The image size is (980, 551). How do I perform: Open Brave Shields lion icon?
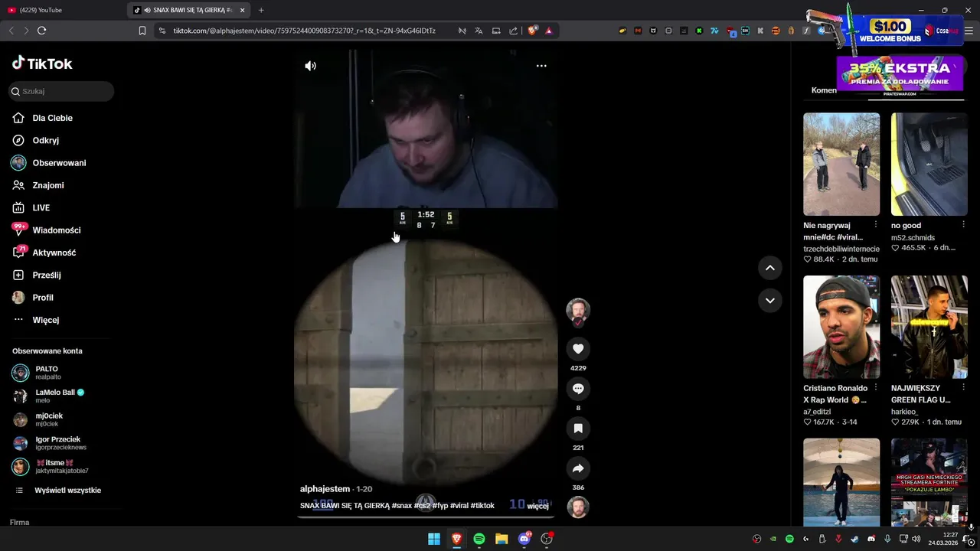533,31
